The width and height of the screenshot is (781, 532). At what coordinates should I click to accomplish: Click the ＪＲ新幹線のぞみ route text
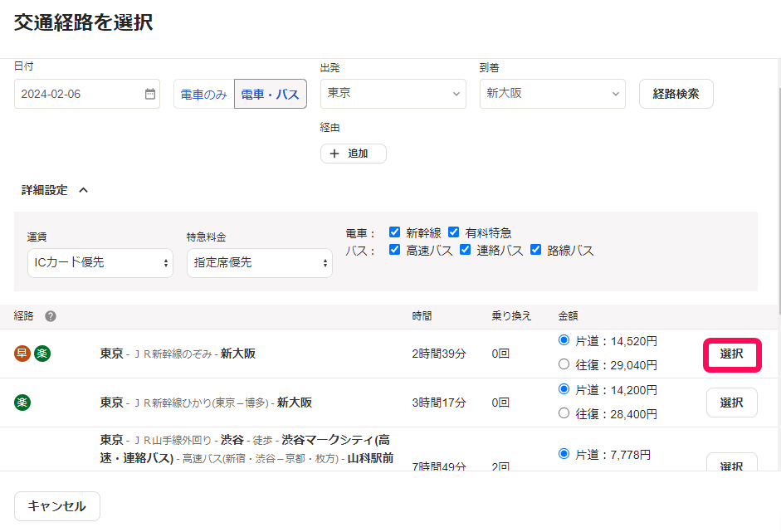click(x=173, y=354)
